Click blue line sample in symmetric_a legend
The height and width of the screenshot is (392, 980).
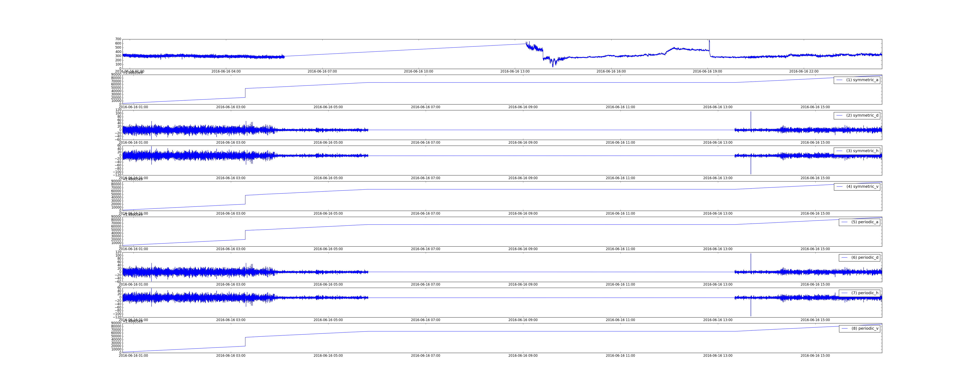[x=839, y=80]
